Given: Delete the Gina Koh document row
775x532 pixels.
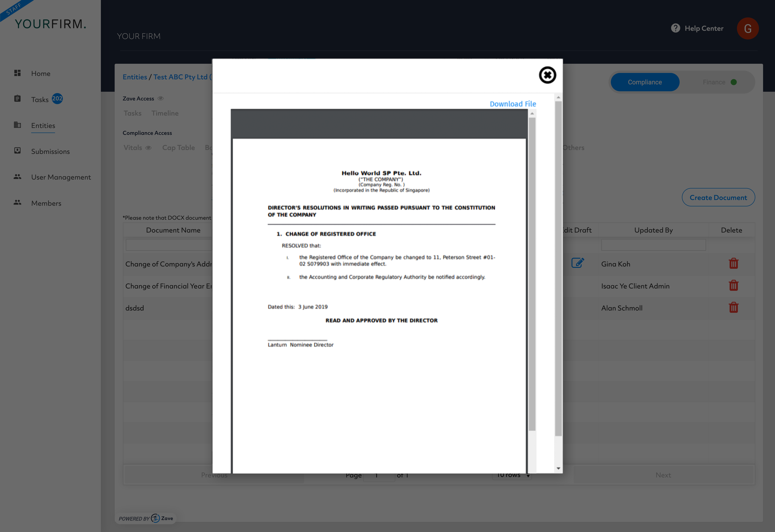Looking at the screenshot, I should tap(733, 263).
